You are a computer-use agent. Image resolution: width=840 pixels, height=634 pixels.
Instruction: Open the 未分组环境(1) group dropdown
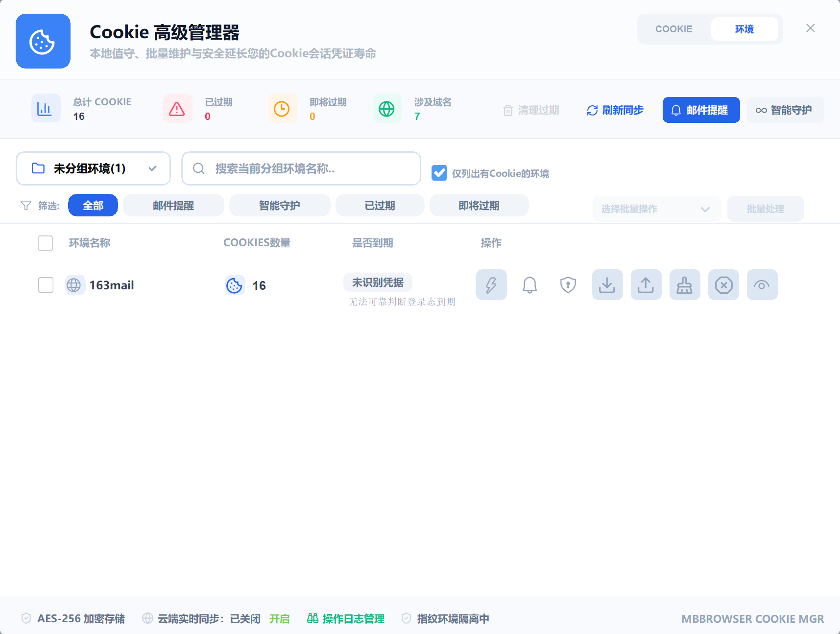click(x=93, y=168)
